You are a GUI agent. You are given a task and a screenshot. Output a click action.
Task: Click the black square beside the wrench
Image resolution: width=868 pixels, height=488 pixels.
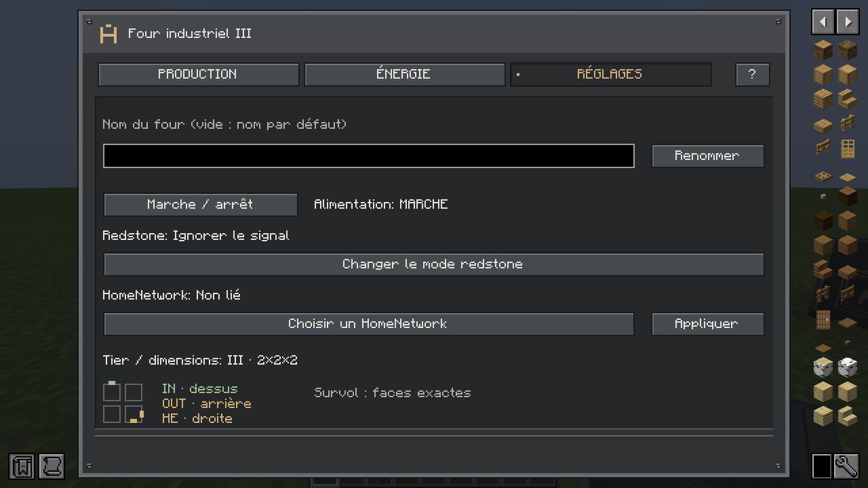pyautogui.click(x=822, y=466)
